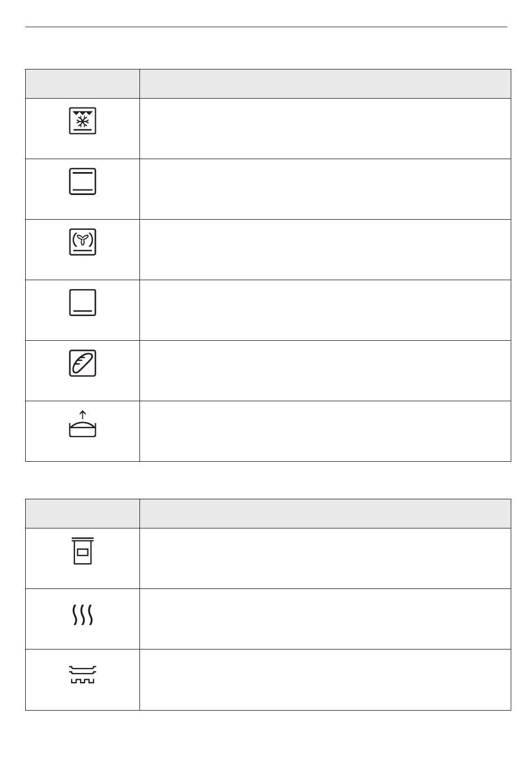
Task: Click the empty cell beside wavy lines icon
Action: [x=325, y=619]
